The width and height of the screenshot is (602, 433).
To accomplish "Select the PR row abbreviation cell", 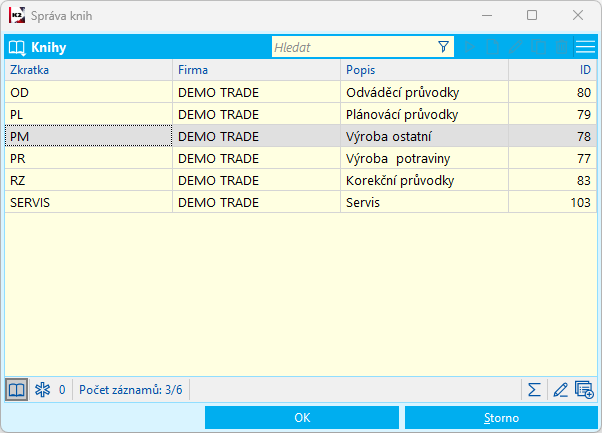I will [x=89, y=158].
